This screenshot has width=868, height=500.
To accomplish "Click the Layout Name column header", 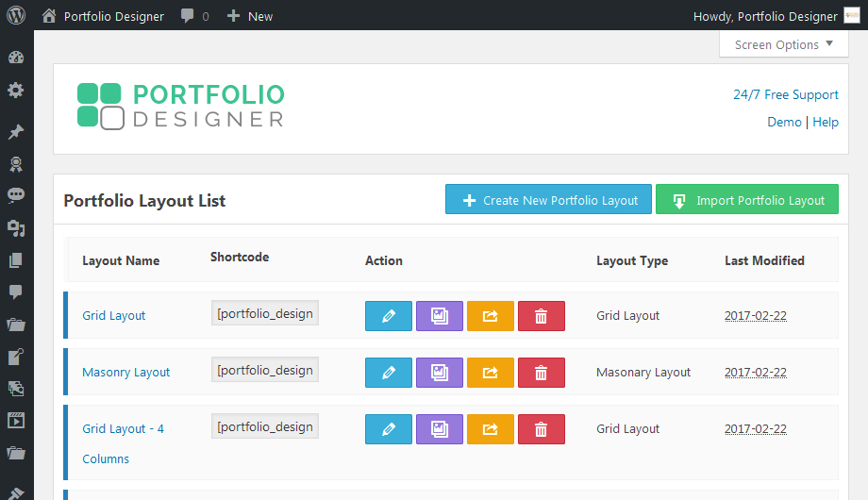I will point(121,260).
